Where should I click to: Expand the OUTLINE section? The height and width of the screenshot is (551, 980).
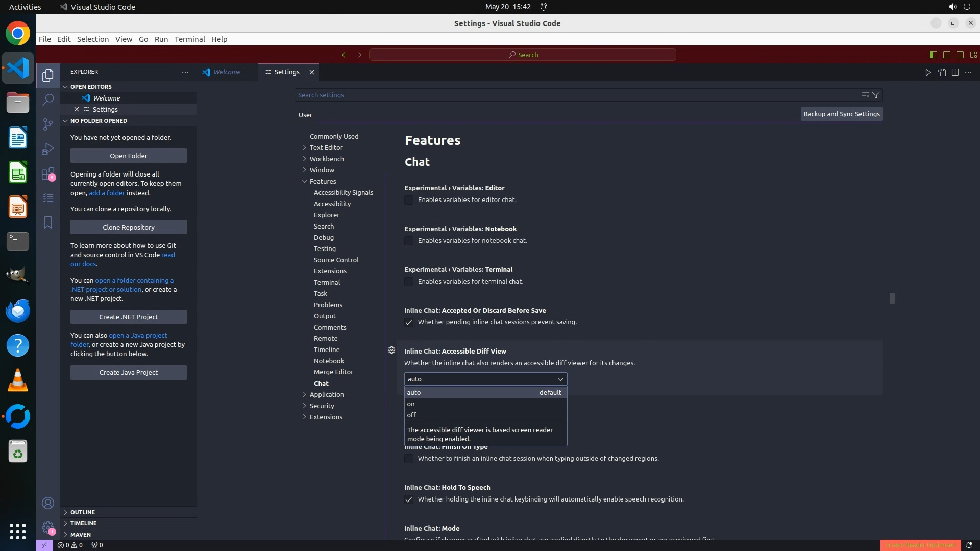pyautogui.click(x=83, y=512)
